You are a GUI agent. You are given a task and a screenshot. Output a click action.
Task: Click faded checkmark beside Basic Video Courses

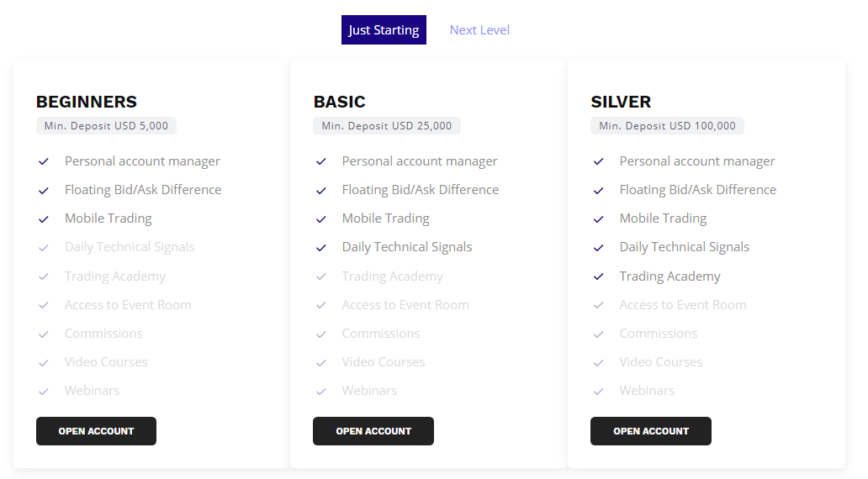(x=321, y=362)
